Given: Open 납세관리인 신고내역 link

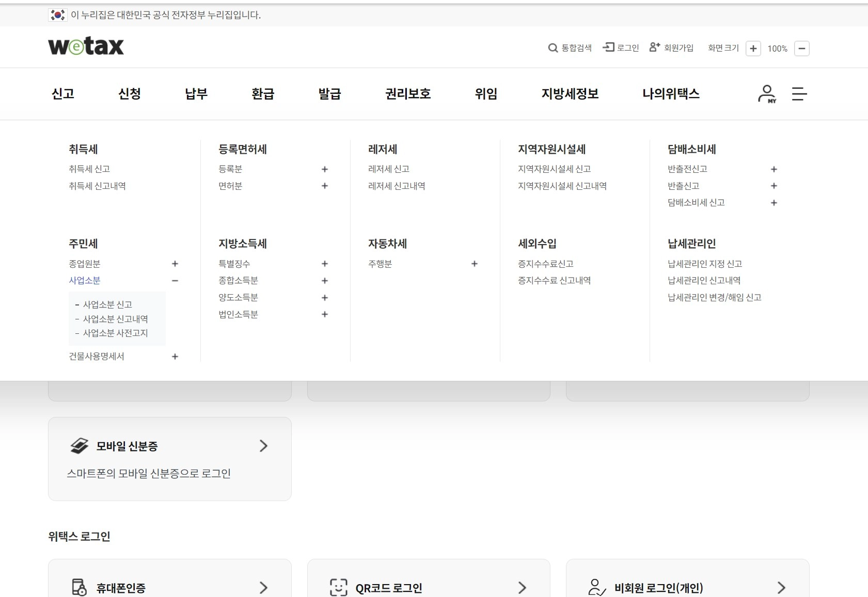Looking at the screenshot, I should [x=704, y=280].
